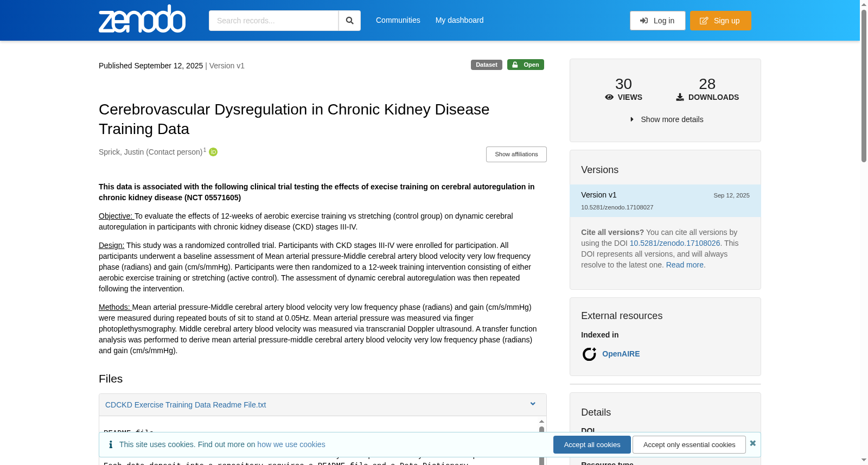Click the Dataset resource type badge
The image size is (868, 465).
click(x=487, y=65)
